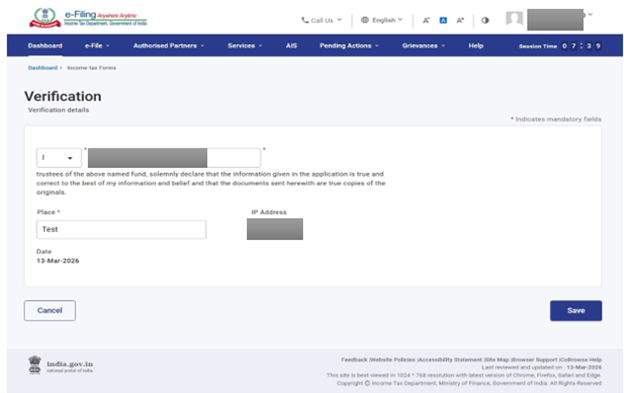
Task: Click the user profile avatar icon
Action: 514,19
